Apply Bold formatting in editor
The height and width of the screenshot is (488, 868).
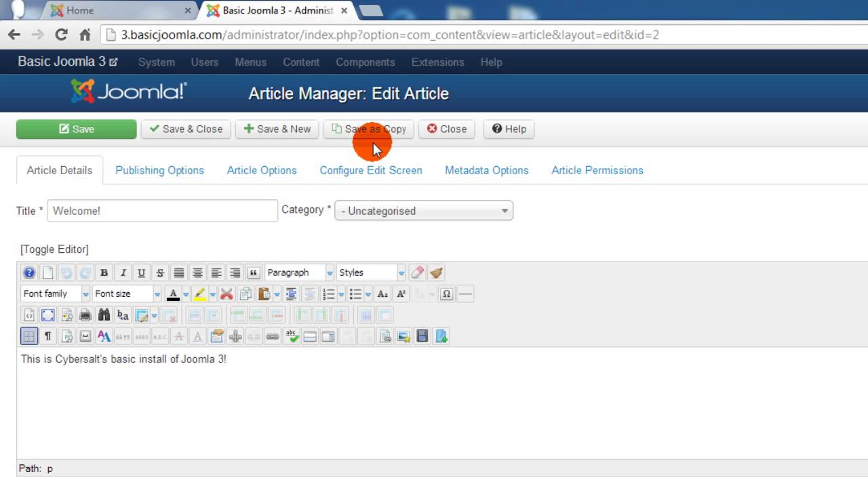point(104,272)
